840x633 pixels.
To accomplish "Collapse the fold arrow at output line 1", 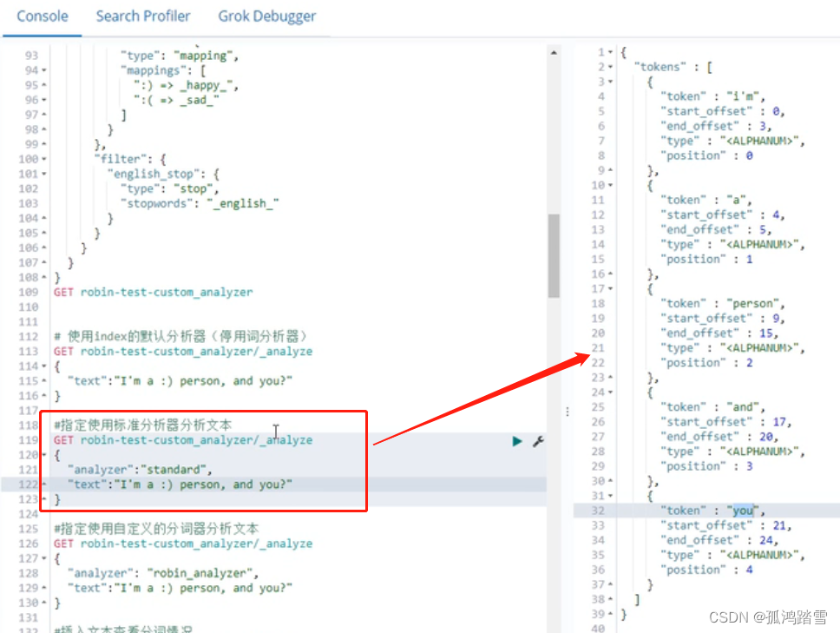I will point(610,52).
